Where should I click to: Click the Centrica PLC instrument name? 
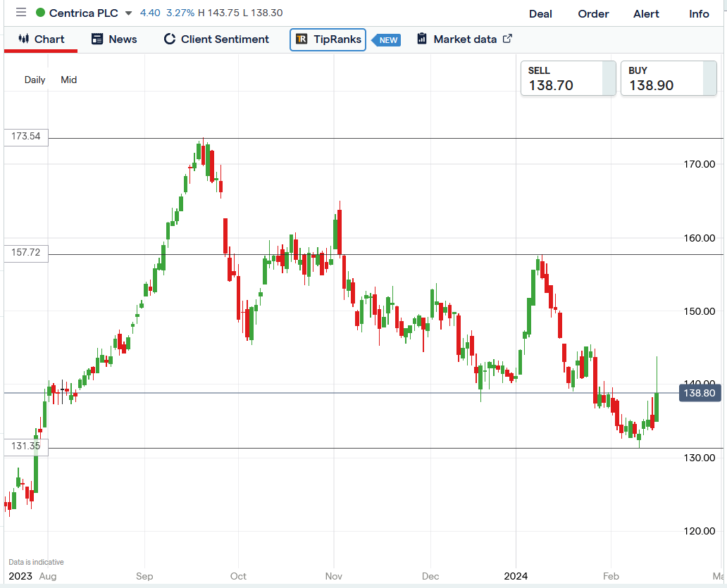(83, 13)
